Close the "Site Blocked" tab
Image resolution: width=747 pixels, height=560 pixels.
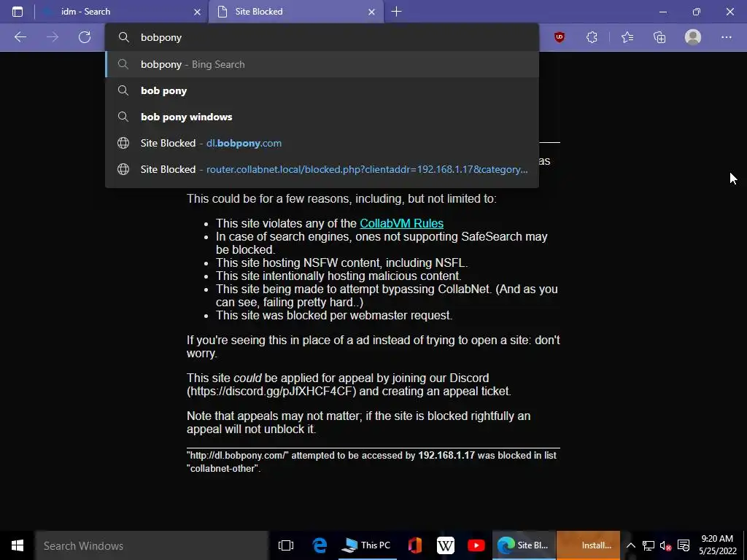point(371,12)
